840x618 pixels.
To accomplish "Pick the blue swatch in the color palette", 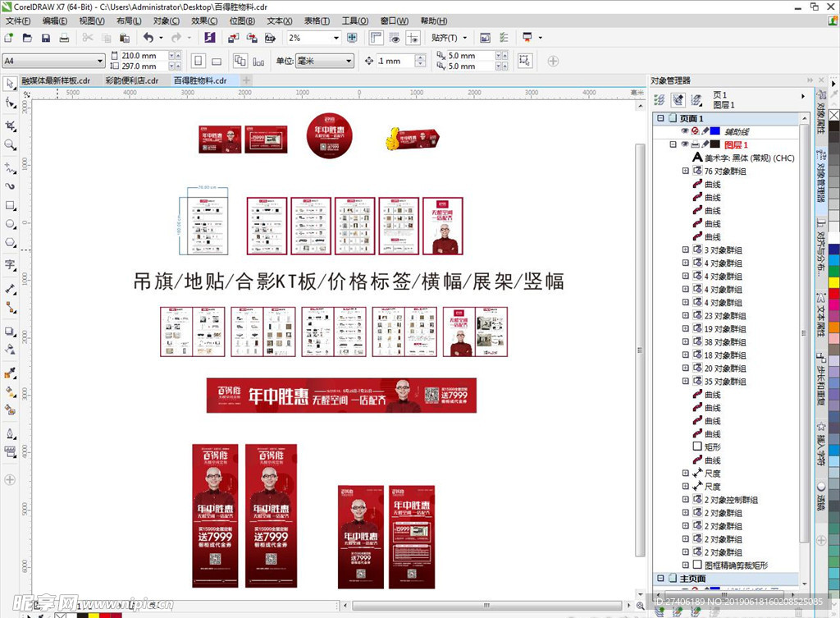I will point(834,249).
